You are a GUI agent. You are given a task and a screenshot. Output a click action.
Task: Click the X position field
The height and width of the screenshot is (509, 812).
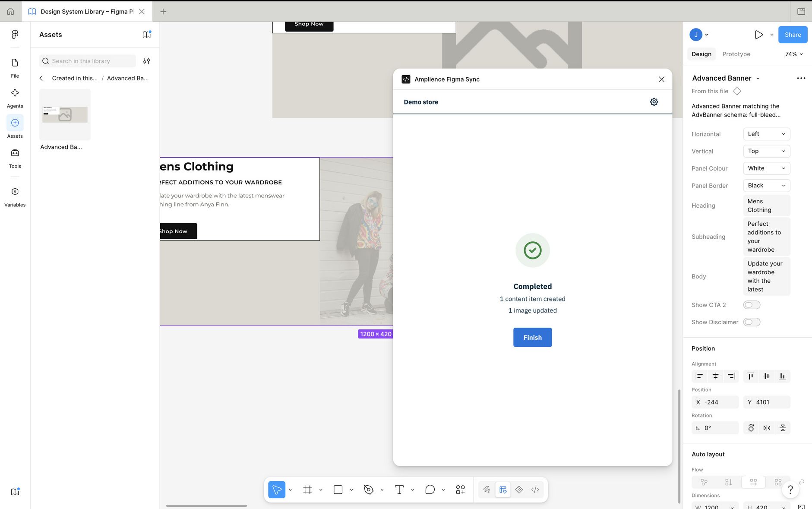(x=715, y=402)
